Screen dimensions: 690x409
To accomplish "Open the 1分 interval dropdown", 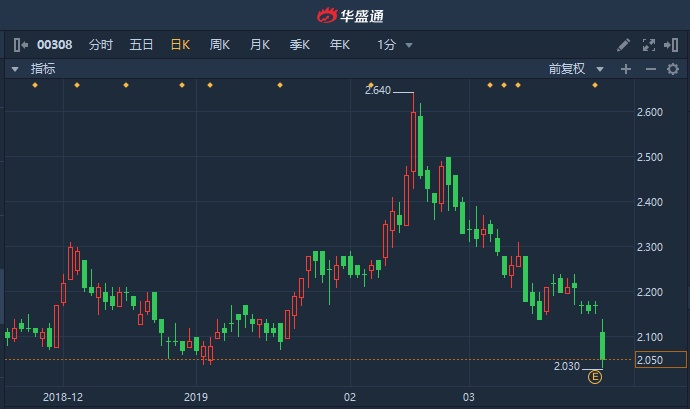I will coord(395,45).
